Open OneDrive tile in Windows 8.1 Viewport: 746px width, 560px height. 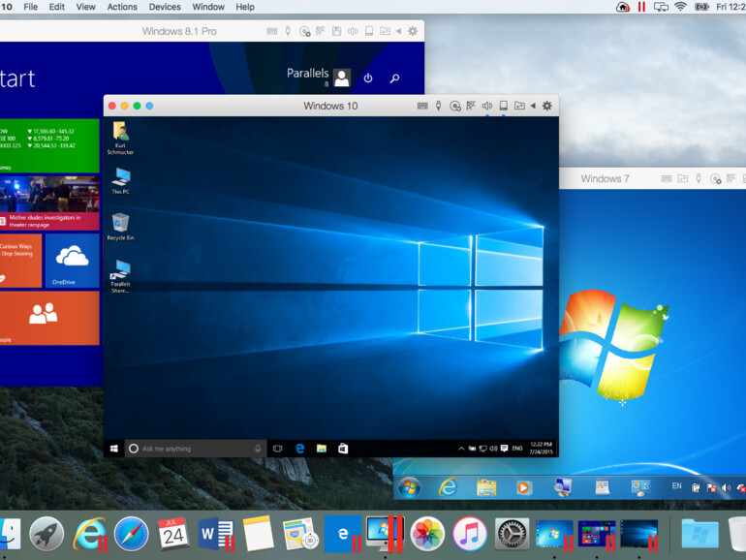[x=73, y=261]
